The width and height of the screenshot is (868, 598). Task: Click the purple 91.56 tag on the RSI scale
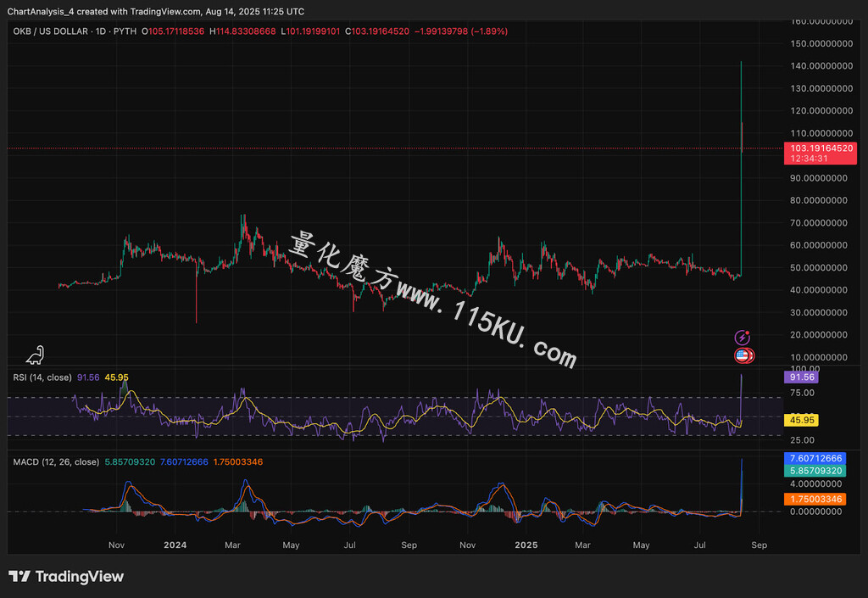tap(801, 377)
